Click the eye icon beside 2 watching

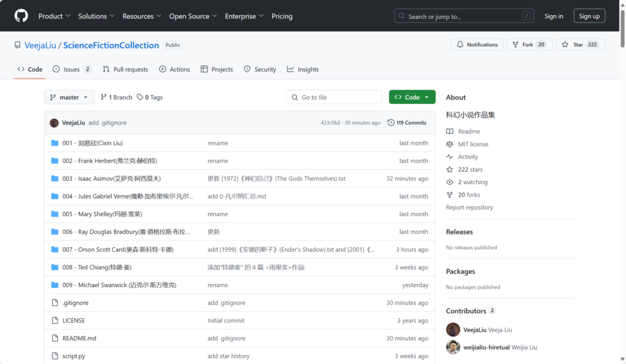(449, 182)
